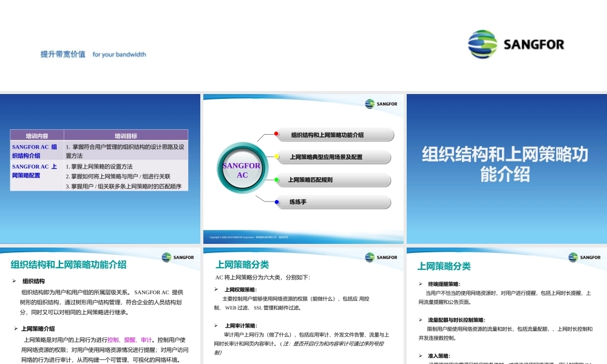
Task: Click the blue bullet dot in agenda
Action: click(276, 202)
